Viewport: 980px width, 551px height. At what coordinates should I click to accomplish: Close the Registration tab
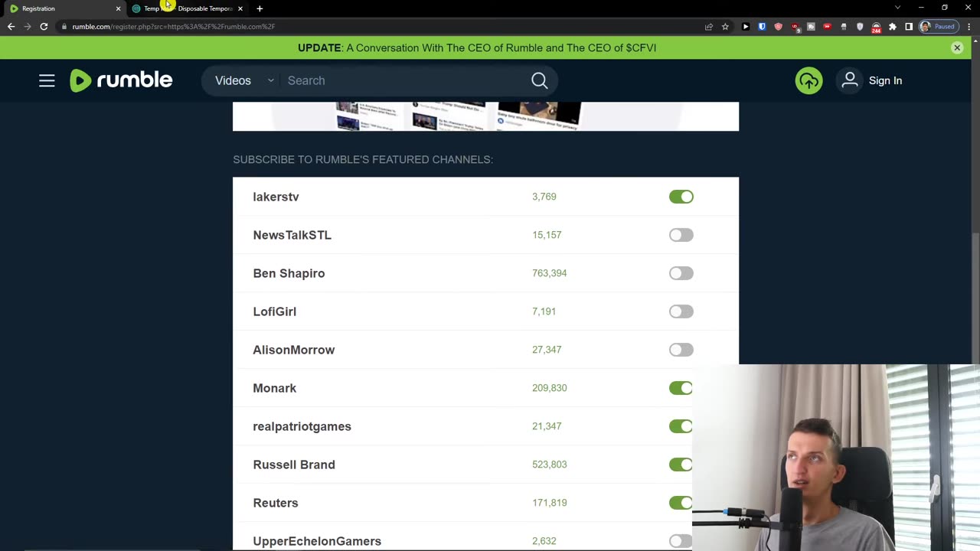[x=118, y=8]
